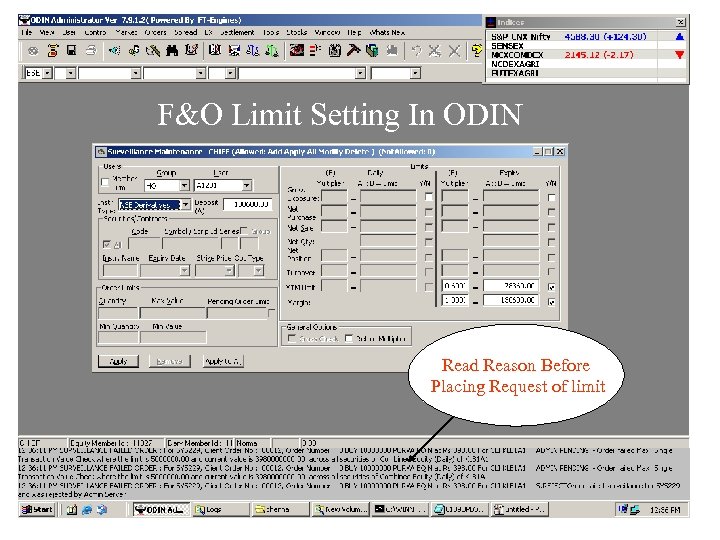
Task: Click the grey stamp toolbar icon
Action: [392, 50]
